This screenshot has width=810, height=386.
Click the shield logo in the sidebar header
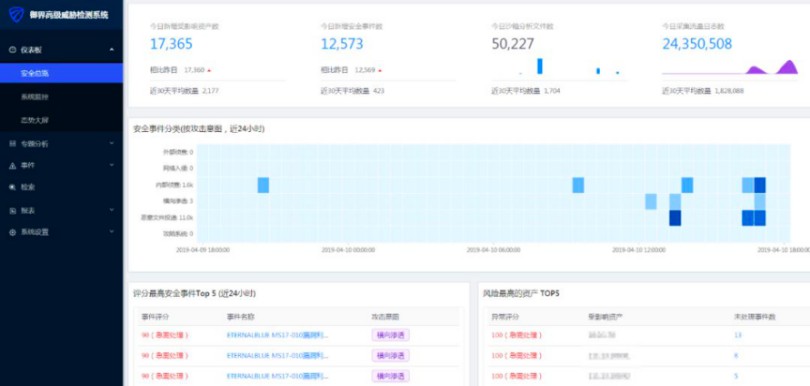coord(16,14)
